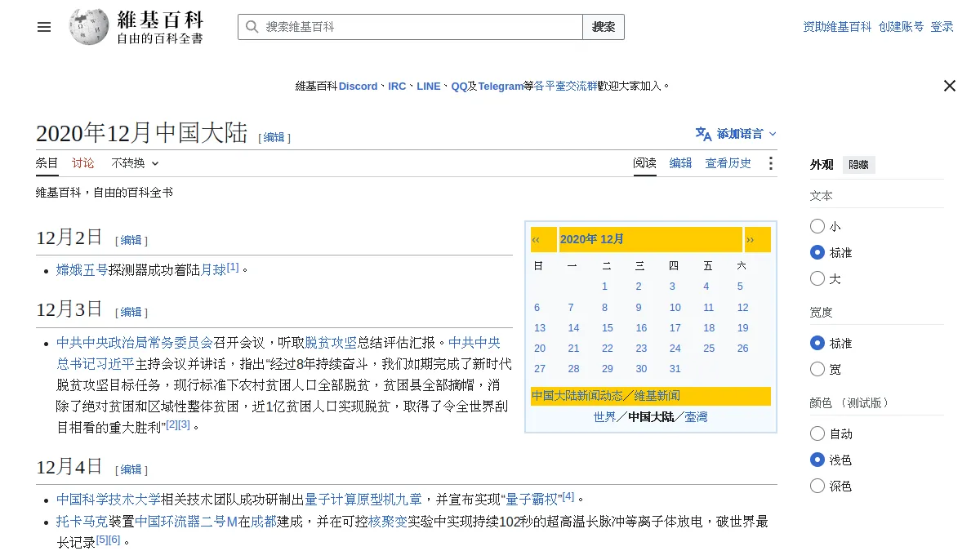This screenshot has width=980, height=551.
Task: Select day 15 in the calendar
Action: point(608,328)
